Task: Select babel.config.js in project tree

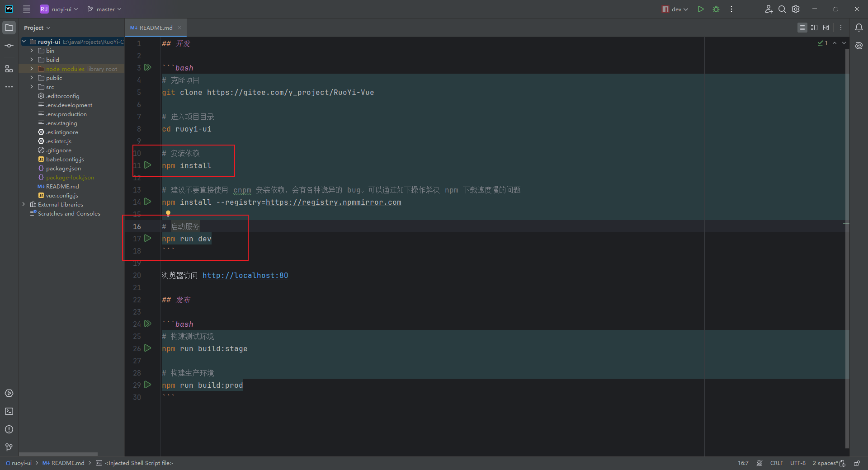Action: click(65, 159)
